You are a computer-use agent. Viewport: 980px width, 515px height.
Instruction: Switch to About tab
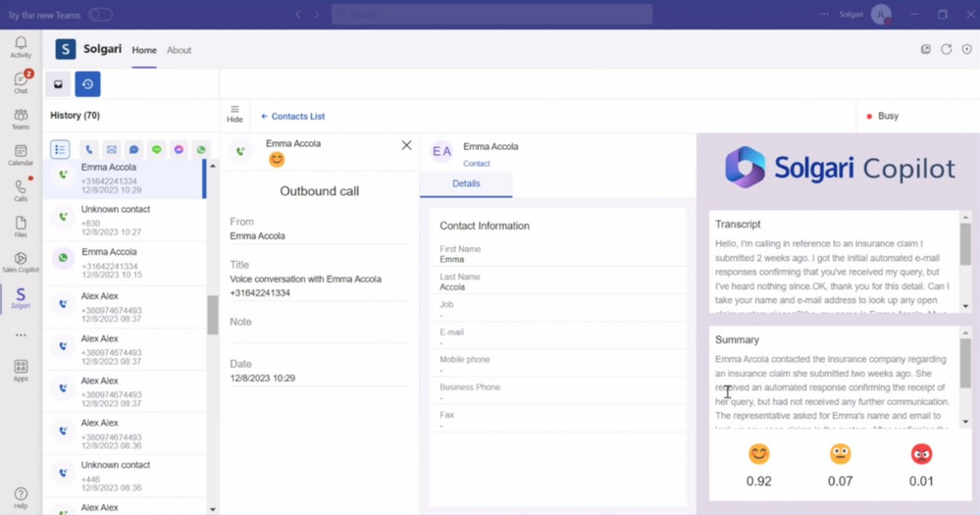point(179,50)
